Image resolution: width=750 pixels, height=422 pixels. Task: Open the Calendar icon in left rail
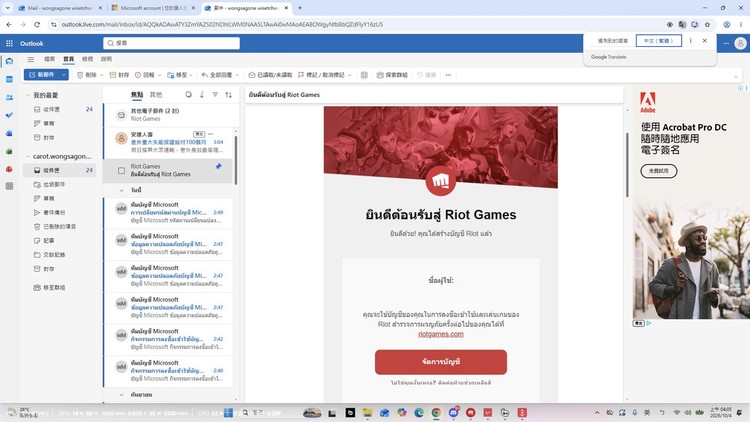[x=9, y=79]
